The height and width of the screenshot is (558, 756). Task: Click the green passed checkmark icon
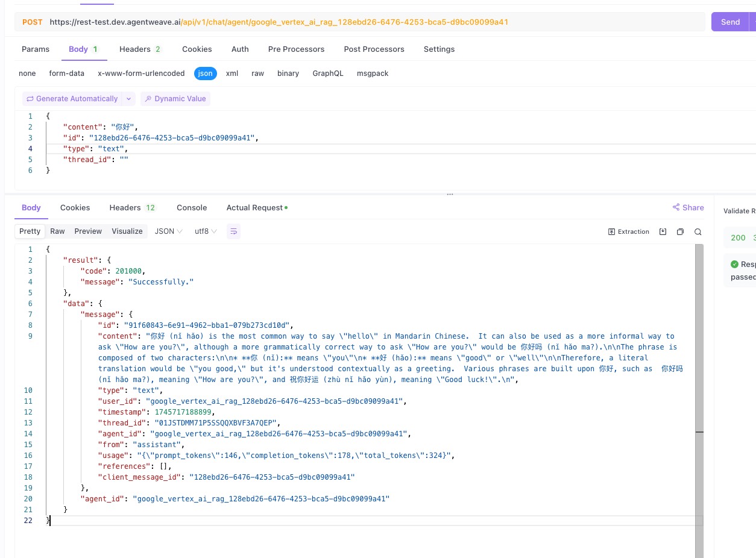pyautogui.click(x=734, y=264)
